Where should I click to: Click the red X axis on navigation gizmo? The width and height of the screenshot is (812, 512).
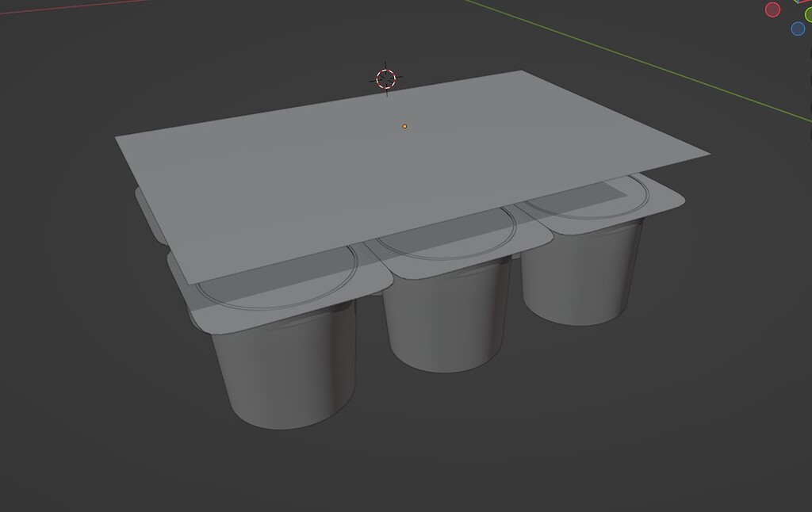(772, 10)
